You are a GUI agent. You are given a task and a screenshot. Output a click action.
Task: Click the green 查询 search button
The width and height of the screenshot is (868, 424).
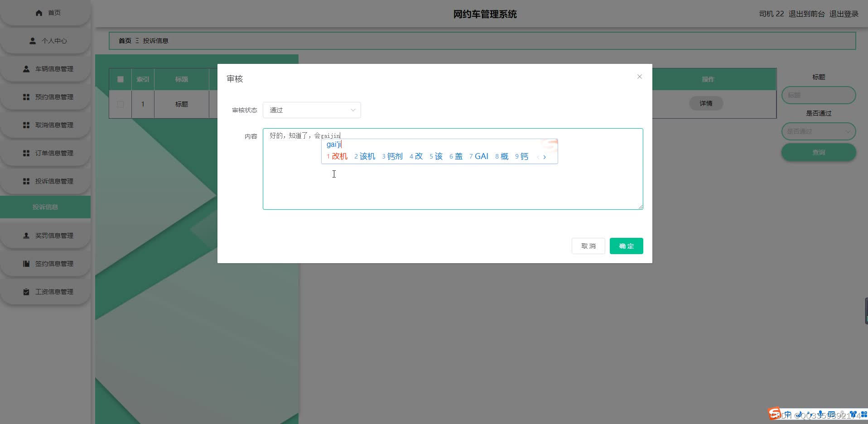(819, 152)
